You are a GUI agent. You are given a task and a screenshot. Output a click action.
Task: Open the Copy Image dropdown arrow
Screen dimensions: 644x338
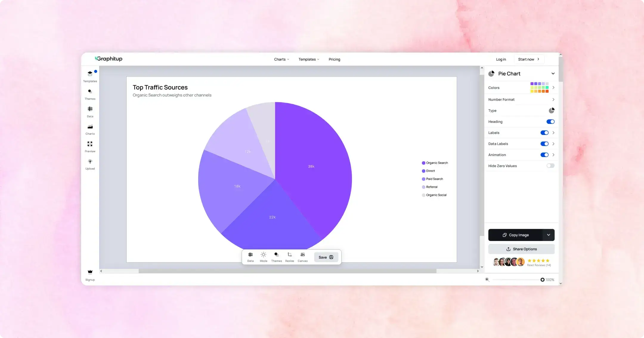(x=548, y=235)
